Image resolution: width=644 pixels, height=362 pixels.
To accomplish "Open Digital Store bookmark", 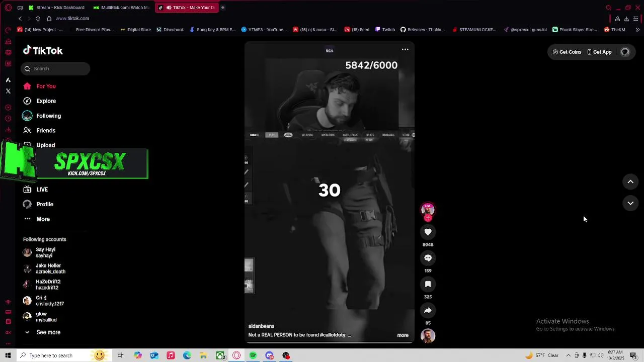I will [x=136, y=30].
